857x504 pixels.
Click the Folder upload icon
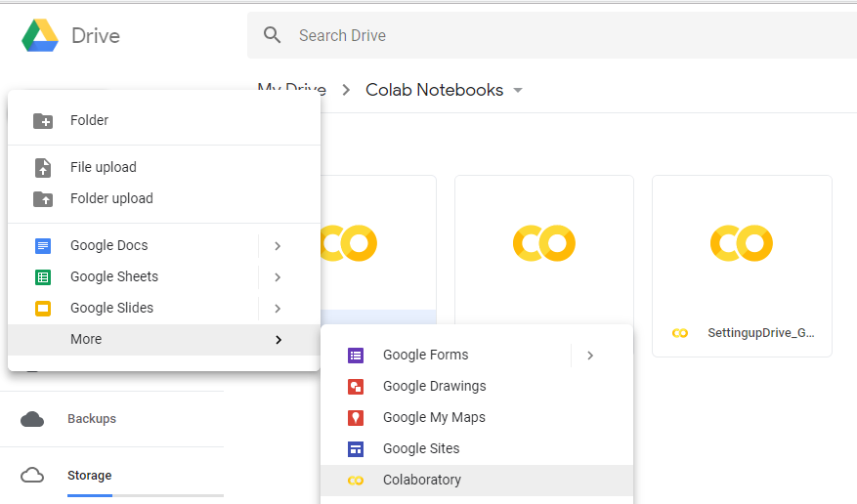(x=43, y=199)
